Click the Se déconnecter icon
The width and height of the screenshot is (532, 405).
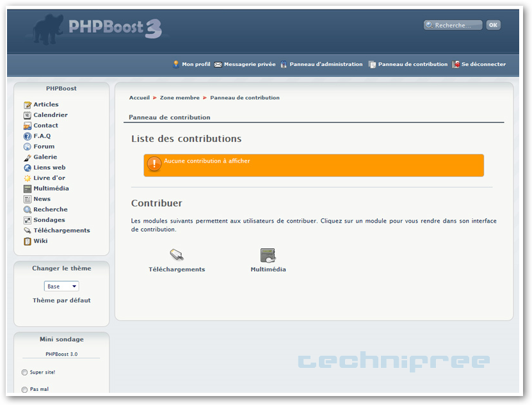coord(456,65)
